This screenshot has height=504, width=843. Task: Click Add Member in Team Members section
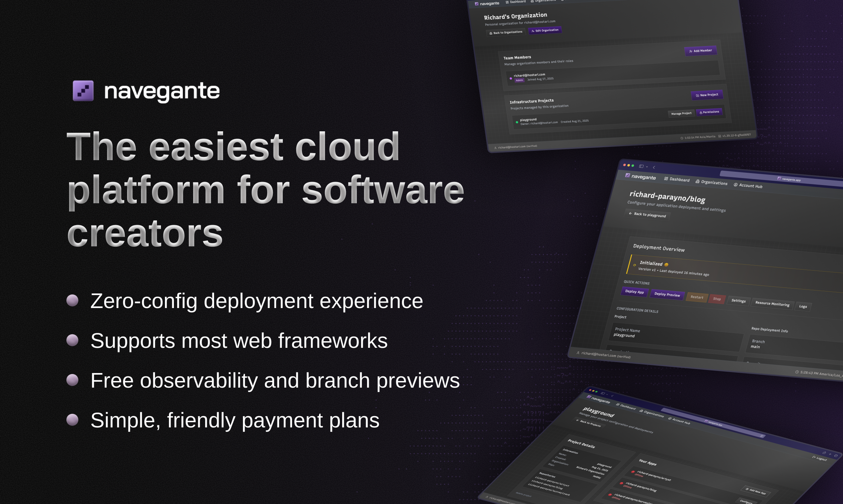(x=700, y=51)
